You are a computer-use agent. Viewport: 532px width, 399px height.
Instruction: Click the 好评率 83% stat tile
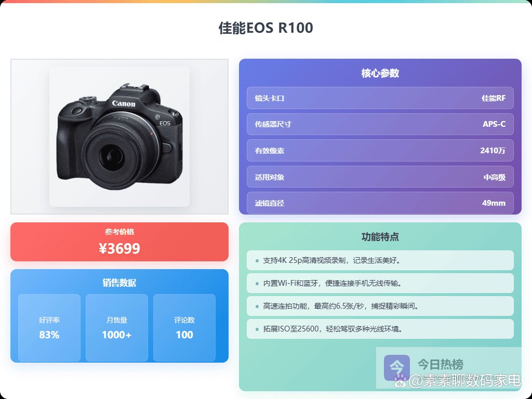click(x=49, y=328)
